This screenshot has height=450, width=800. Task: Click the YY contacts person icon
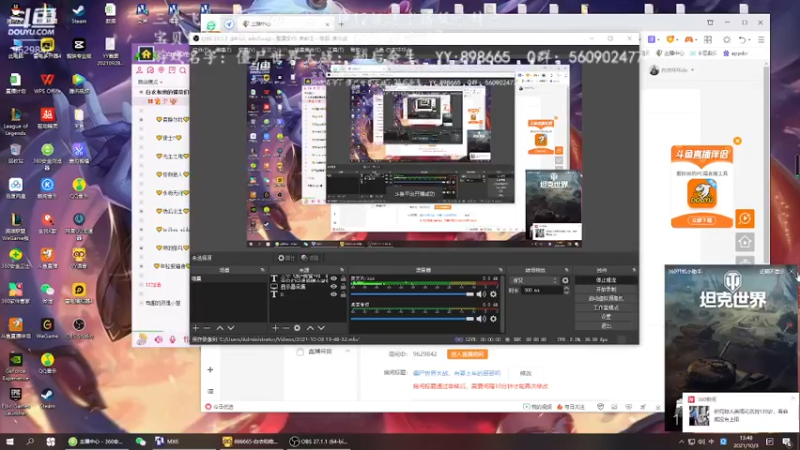click(140, 70)
